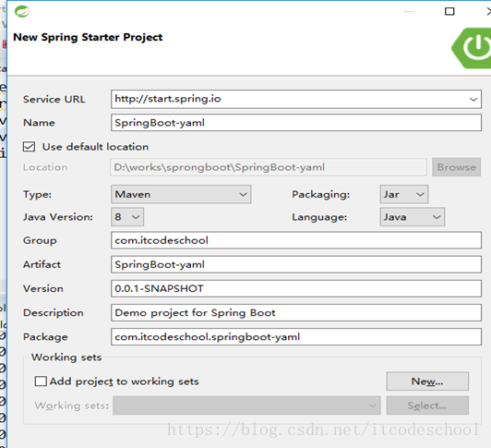Click the New... working set button
This screenshot has width=491, height=448.
point(427,381)
